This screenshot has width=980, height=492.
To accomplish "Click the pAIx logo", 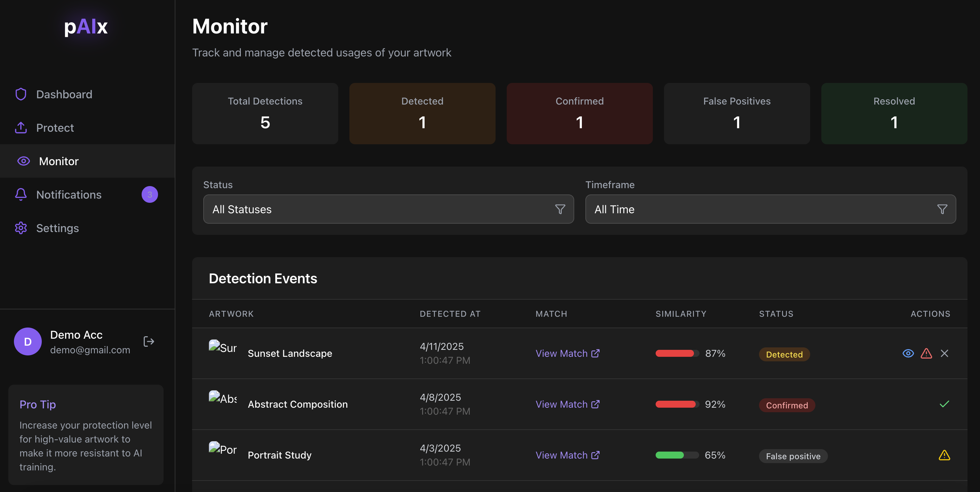I will tap(86, 27).
